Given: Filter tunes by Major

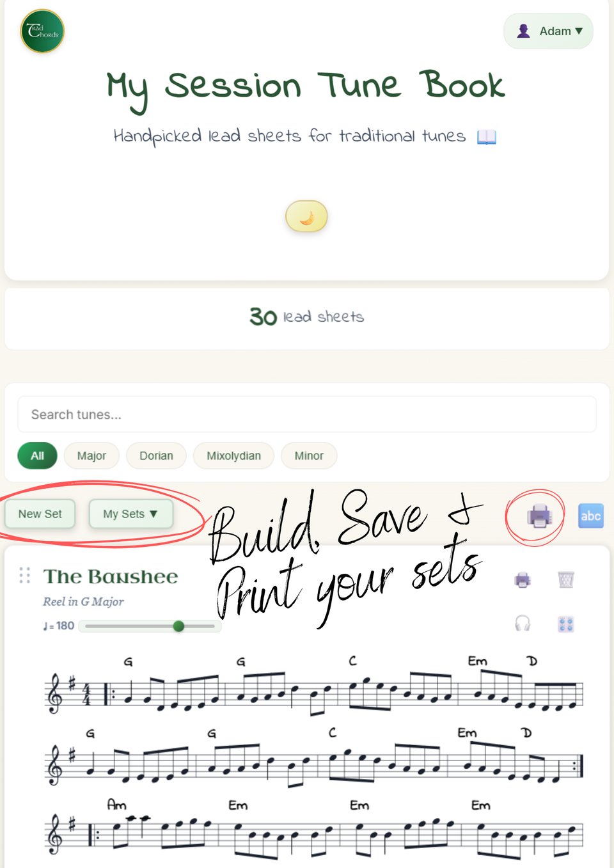Looking at the screenshot, I should pyautogui.click(x=91, y=455).
